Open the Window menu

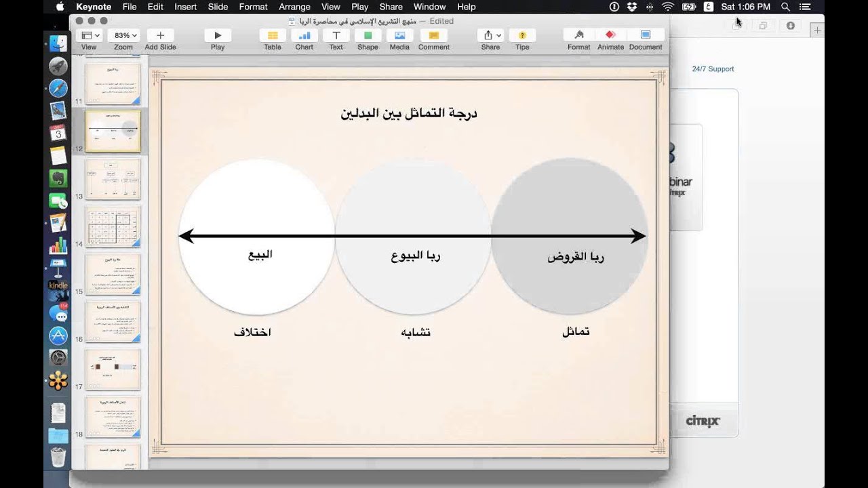(x=430, y=7)
